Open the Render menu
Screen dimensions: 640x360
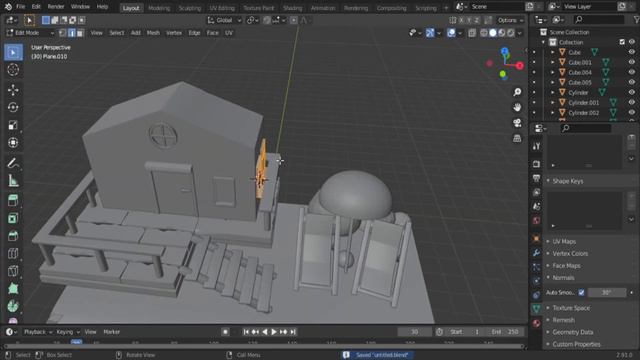(x=56, y=7)
